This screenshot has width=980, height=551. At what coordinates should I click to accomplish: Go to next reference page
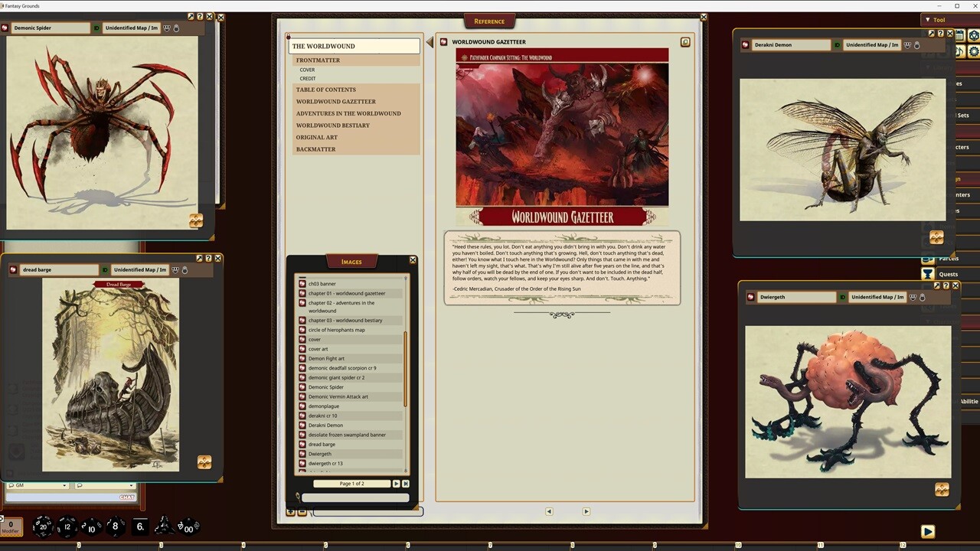pyautogui.click(x=586, y=511)
